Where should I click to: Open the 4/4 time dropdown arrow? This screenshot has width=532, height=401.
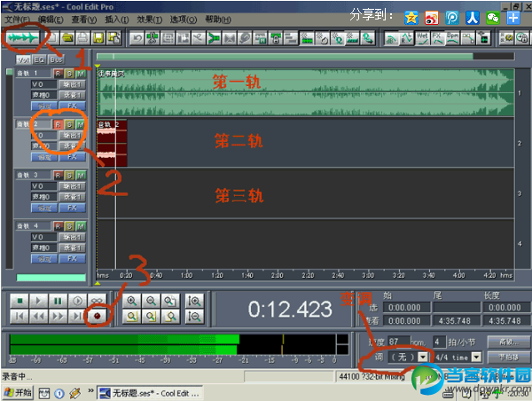coord(477,358)
